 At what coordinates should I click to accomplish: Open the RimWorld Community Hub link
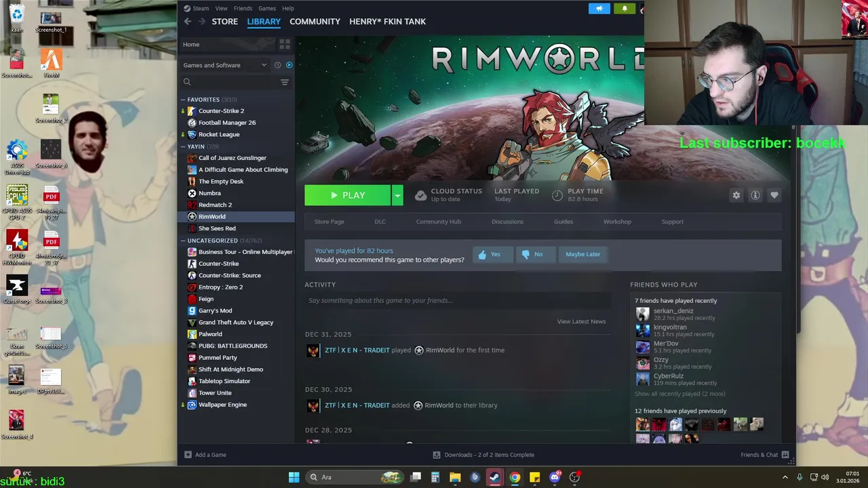438,222
